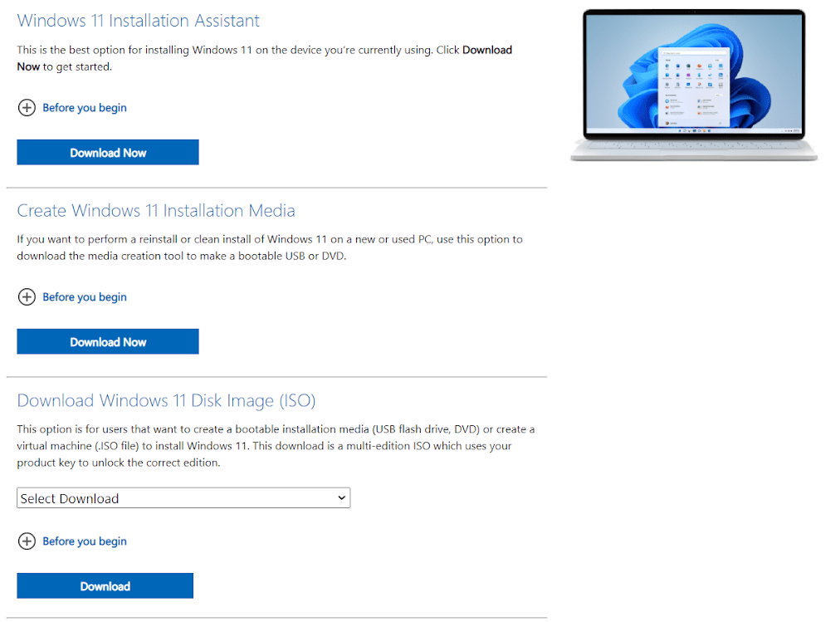Click the Create Windows 11 Installation Media heading

(156, 211)
